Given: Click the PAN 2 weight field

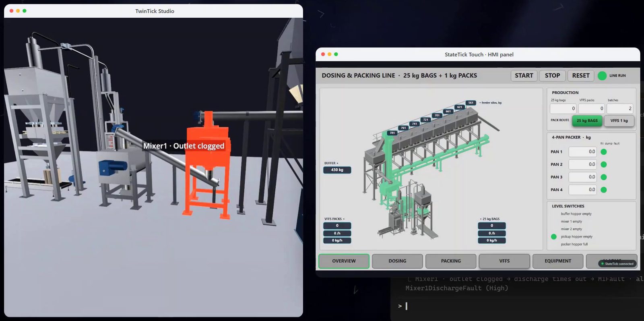Looking at the screenshot, I should coord(582,164).
